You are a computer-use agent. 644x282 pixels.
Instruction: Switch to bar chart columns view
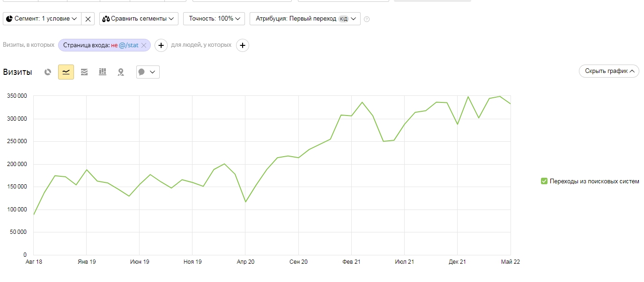click(x=103, y=72)
